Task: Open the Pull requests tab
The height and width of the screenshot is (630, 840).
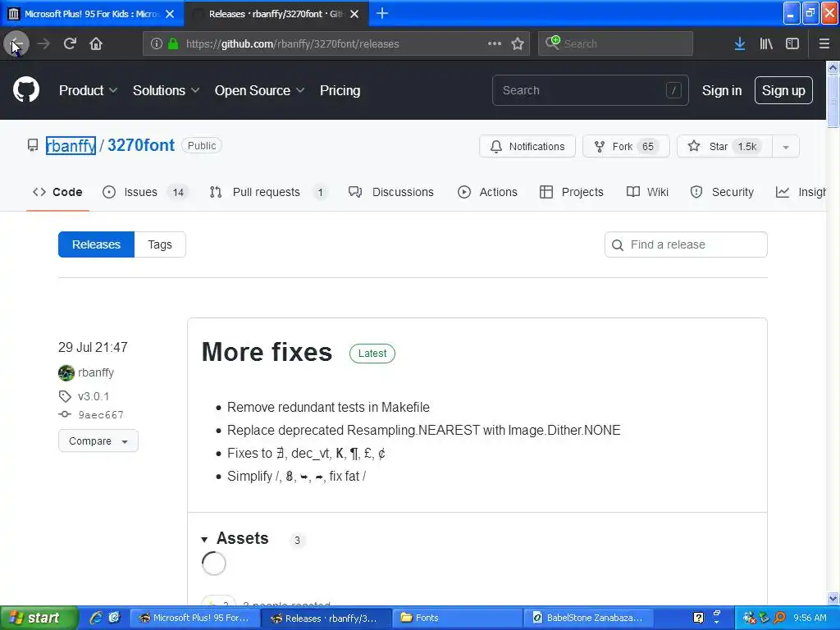Action: click(268, 192)
